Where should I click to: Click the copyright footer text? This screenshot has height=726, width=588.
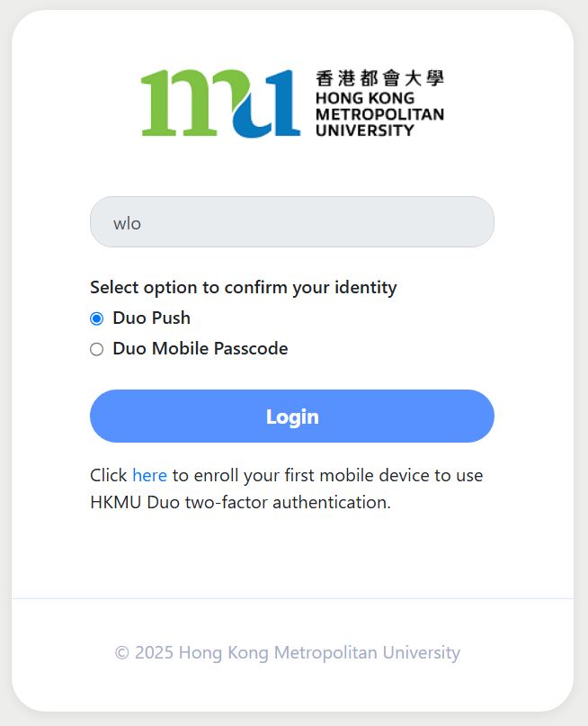288,652
